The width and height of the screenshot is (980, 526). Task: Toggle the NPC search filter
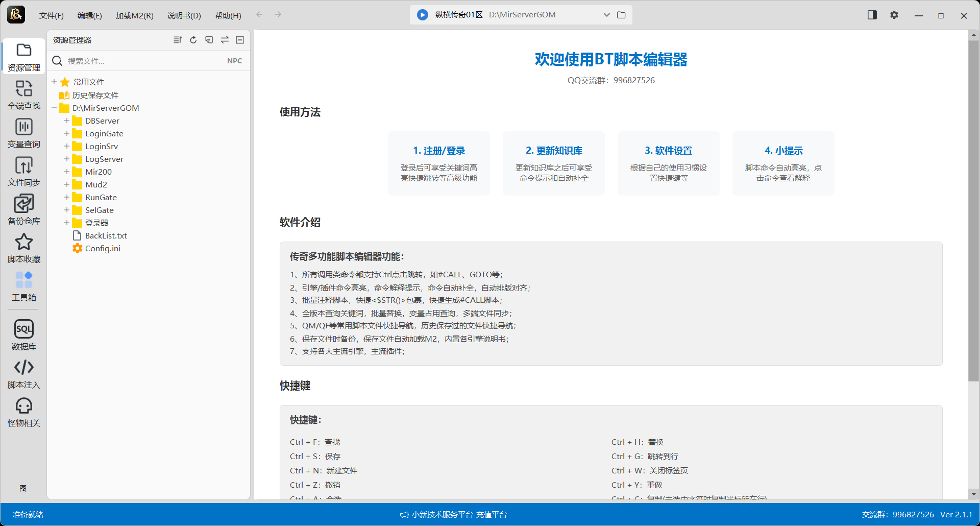tap(234, 61)
